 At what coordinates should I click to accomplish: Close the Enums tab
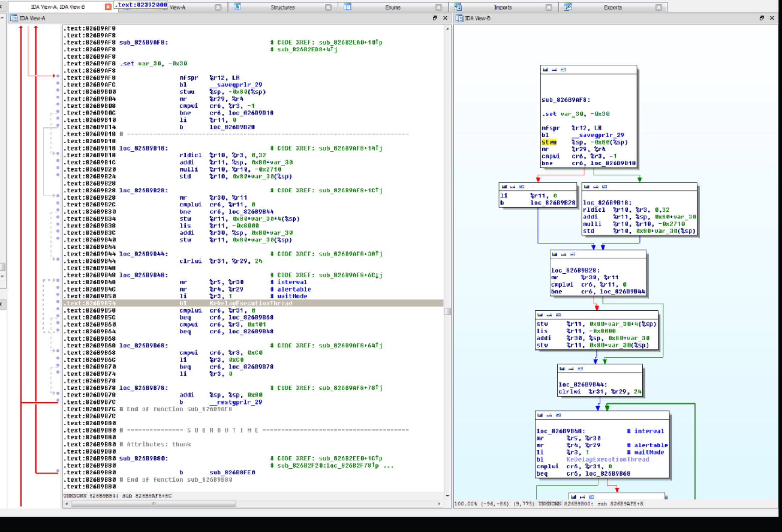point(439,7)
